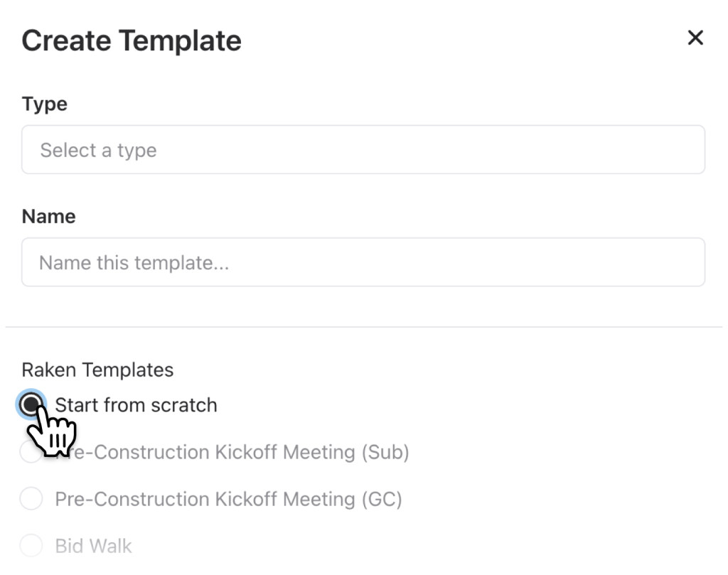Click the divider line above Raken Templates

[363, 327]
